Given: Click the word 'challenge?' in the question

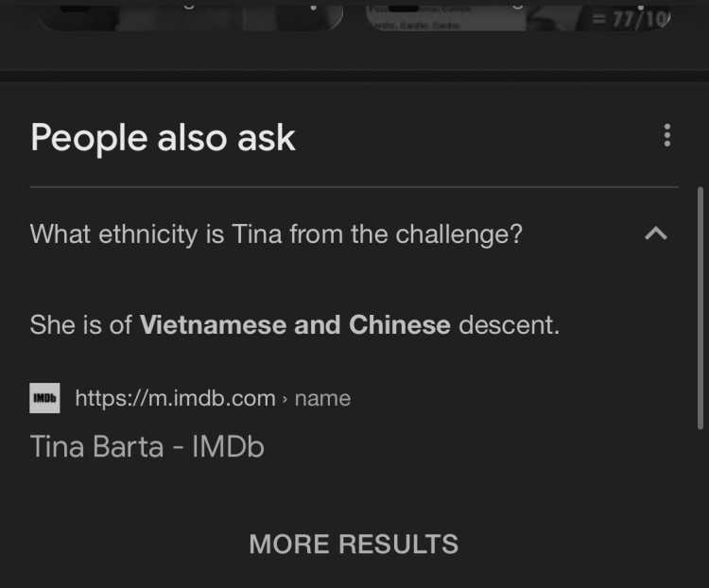Looking at the screenshot, I should pos(458,234).
